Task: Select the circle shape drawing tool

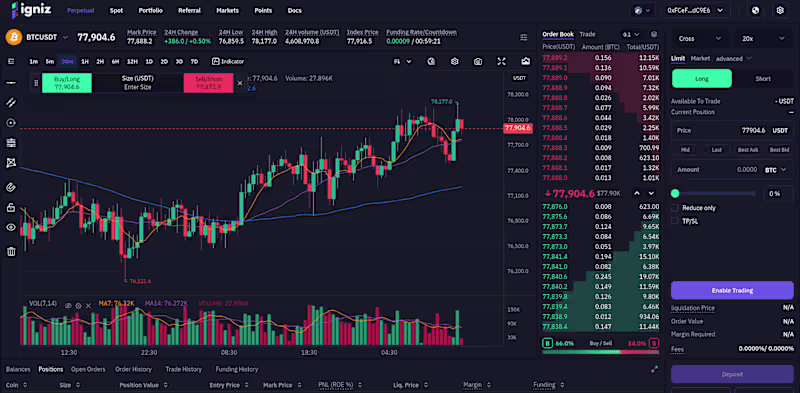Action: (11, 122)
